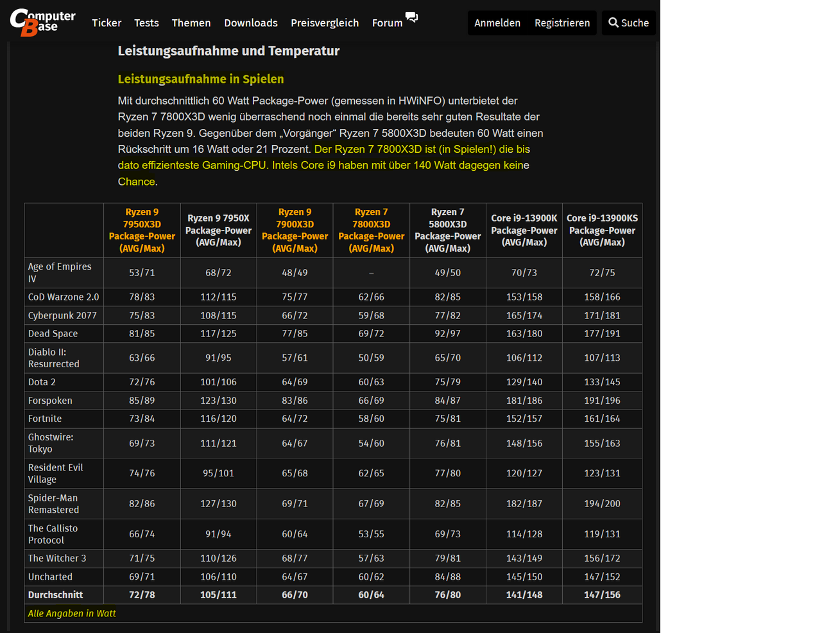This screenshot has width=840, height=633.
Task: Click the heading Leistungsaufnahme und Temperatur
Action: point(228,51)
